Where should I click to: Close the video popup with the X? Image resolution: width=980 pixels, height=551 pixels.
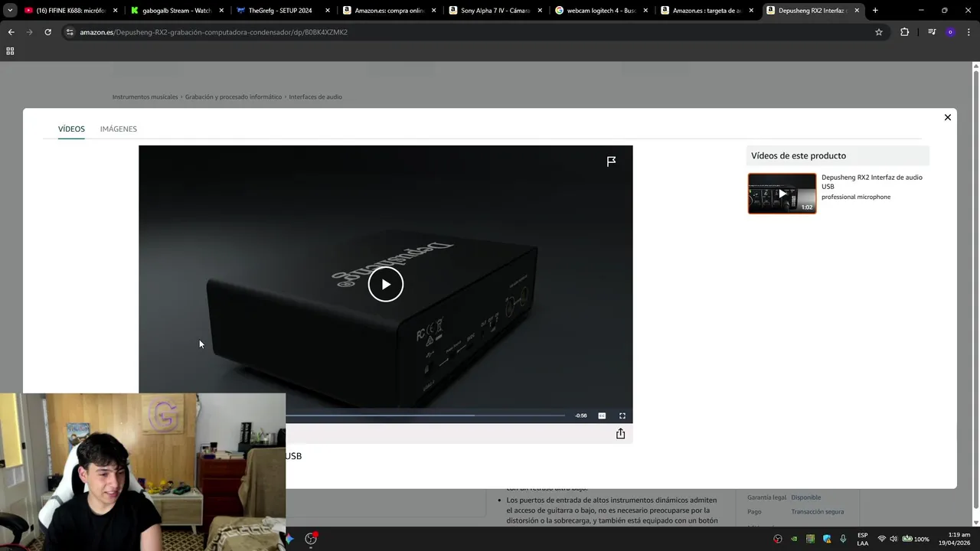[x=947, y=117]
